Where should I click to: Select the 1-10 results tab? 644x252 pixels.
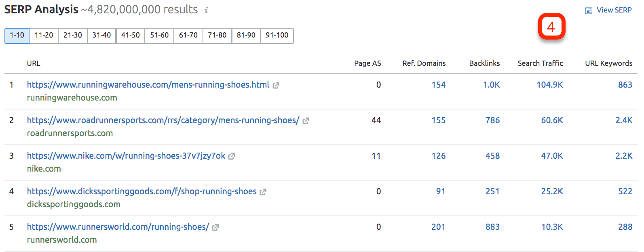click(x=17, y=36)
